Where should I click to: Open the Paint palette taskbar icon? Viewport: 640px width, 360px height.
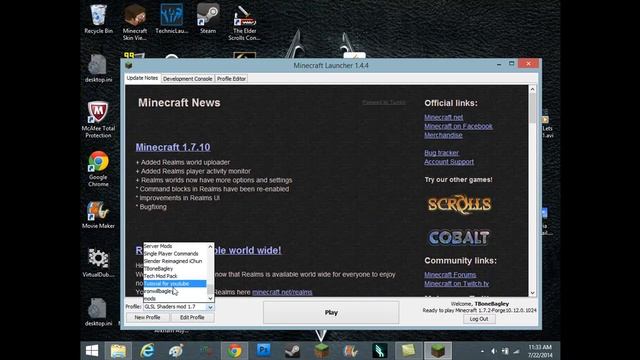[x=176, y=351]
